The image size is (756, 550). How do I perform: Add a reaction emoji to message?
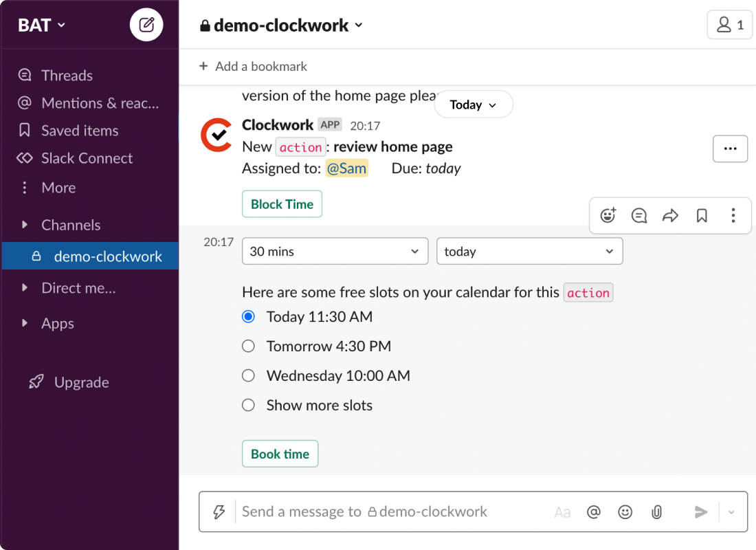[x=608, y=215]
